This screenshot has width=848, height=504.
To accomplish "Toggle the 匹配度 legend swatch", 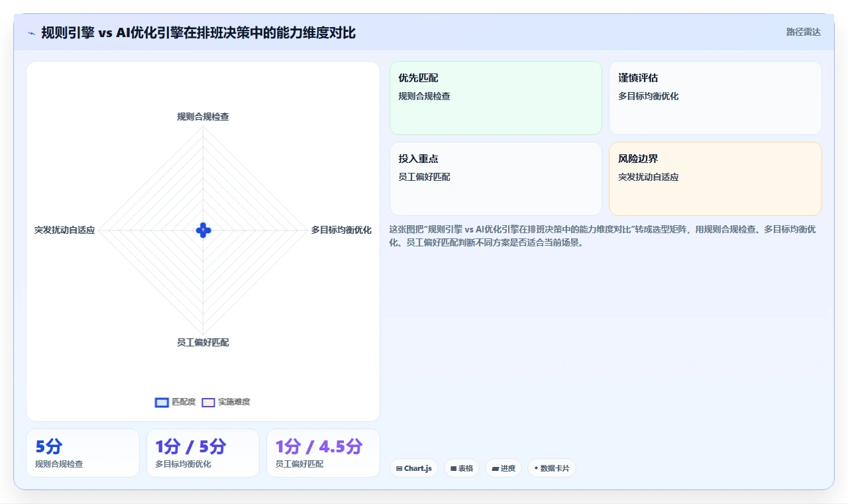I will pyautogui.click(x=162, y=402).
